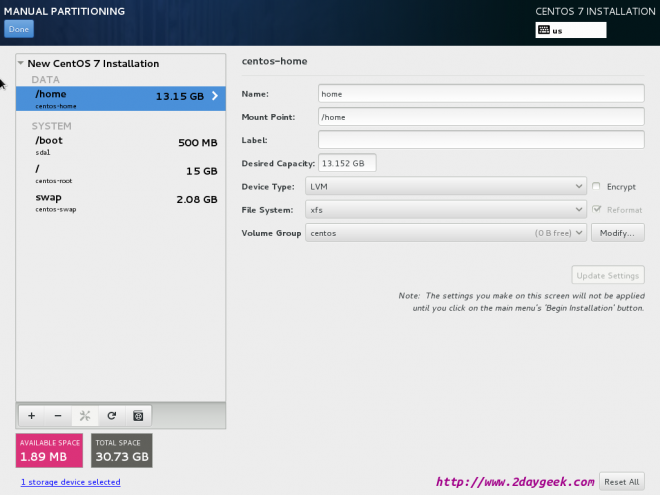Click the Modify... volume group button

pyautogui.click(x=617, y=233)
